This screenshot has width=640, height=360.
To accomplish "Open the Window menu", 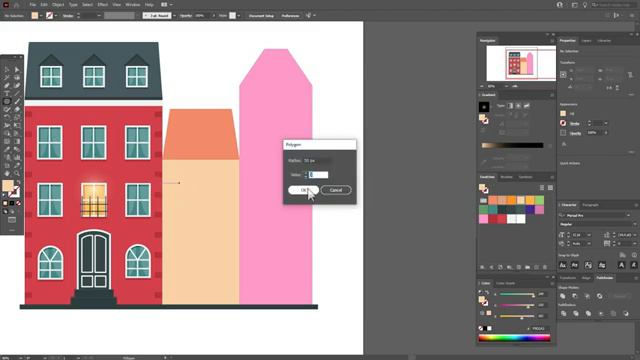I will point(133,4).
